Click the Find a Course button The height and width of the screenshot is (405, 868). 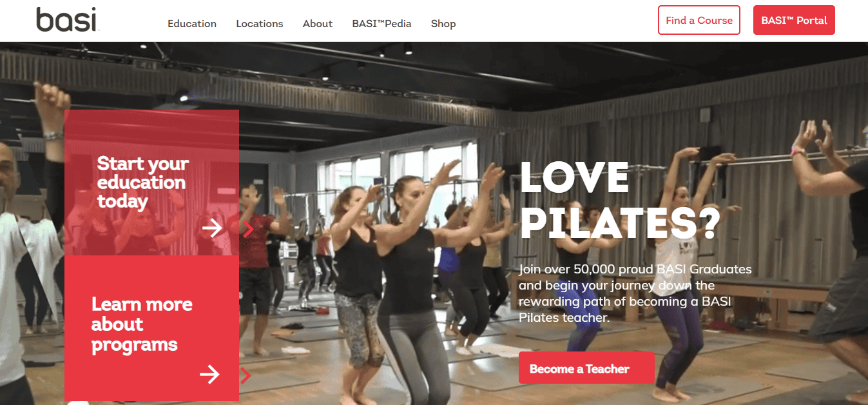click(x=699, y=20)
